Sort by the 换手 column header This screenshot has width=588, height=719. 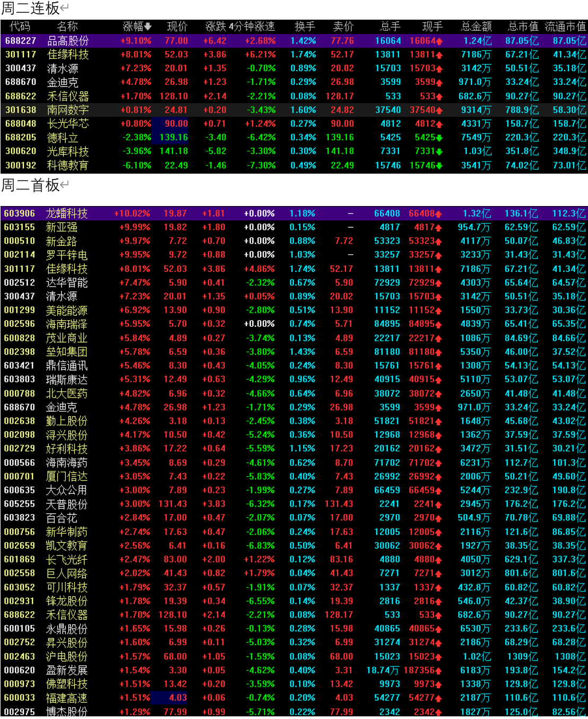tap(305, 27)
